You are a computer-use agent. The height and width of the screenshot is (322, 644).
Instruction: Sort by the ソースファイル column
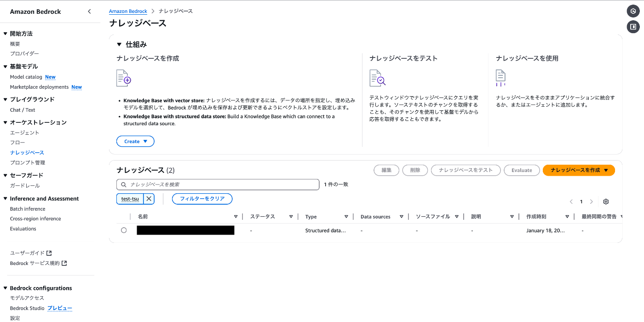[x=456, y=217]
